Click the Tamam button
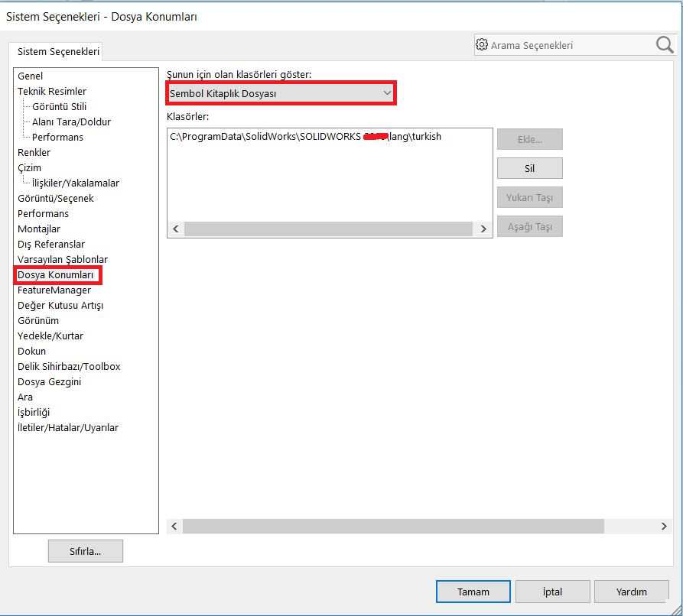The width and height of the screenshot is (683, 616). tap(473, 592)
